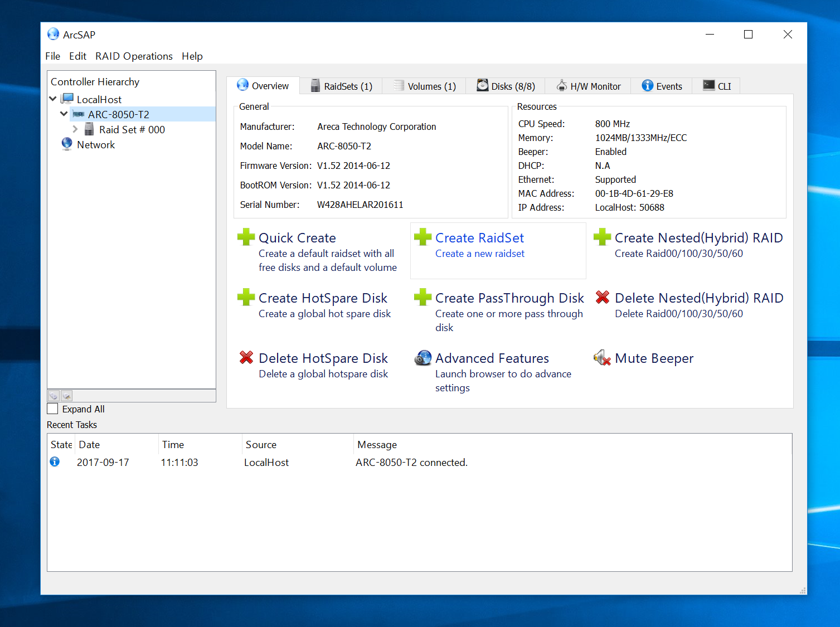Click the Quick Create green plus icon
Screen dimensions: 840x627
click(x=246, y=237)
